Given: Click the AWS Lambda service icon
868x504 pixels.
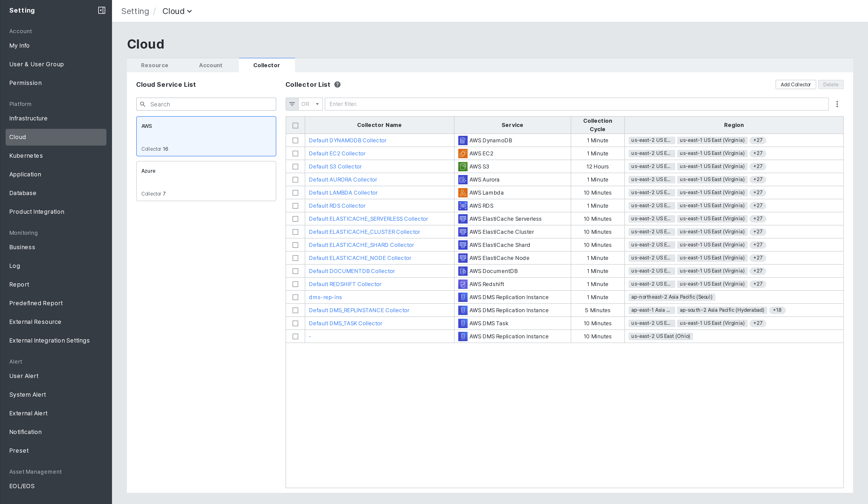Looking at the screenshot, I should (x=463, y=192).
